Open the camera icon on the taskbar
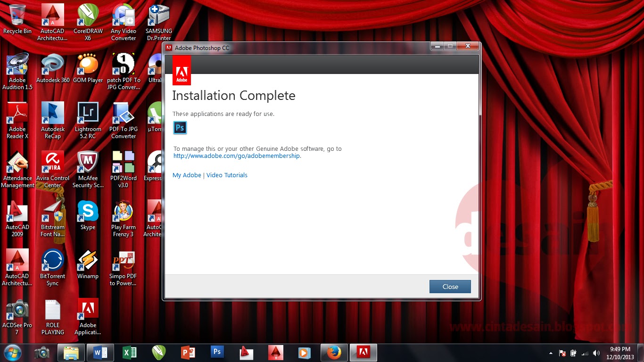This screenshot has width=644, height=362. click(x=42, y=353)
